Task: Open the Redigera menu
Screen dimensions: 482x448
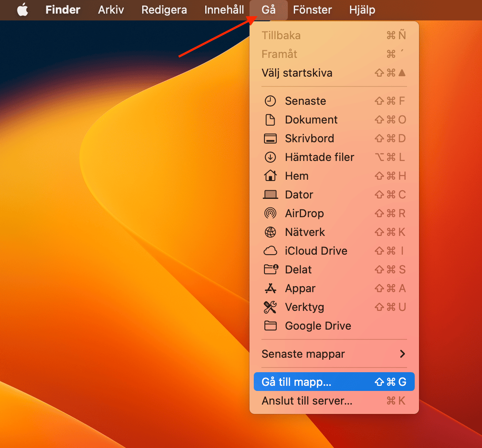Action: [x=164, y=10]
